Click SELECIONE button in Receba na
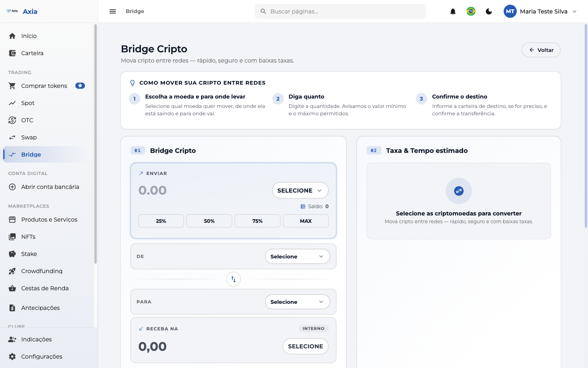 tap(305, 346)
